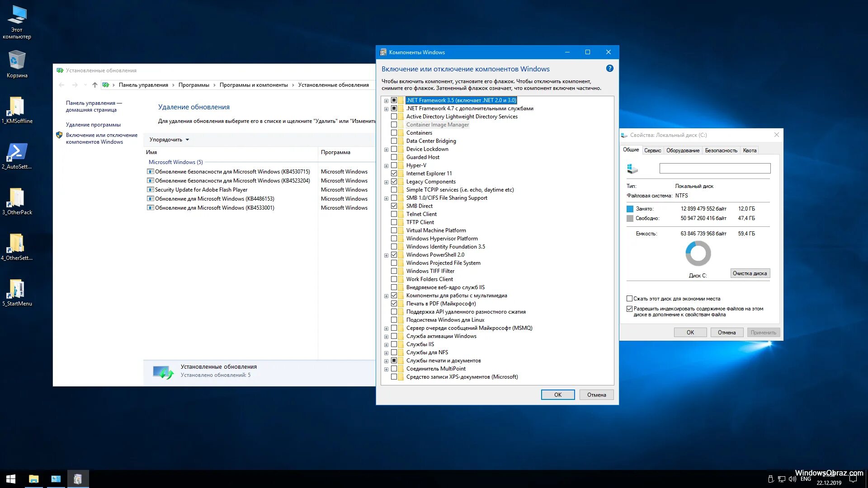Click the blue help question mark icon
Image resolution: width=868 pixels, height=488 pixels.
coord(609,69)
